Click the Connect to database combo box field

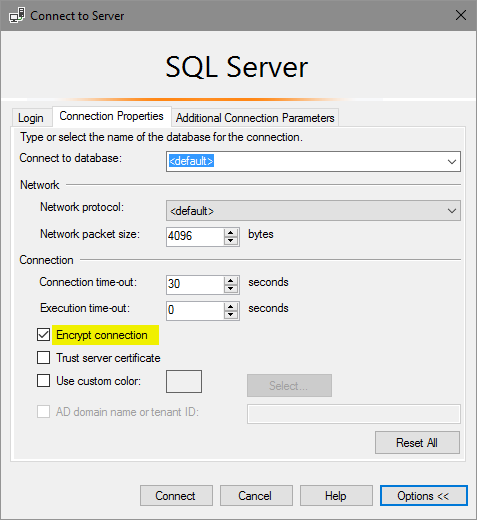(x=313, y=162)
